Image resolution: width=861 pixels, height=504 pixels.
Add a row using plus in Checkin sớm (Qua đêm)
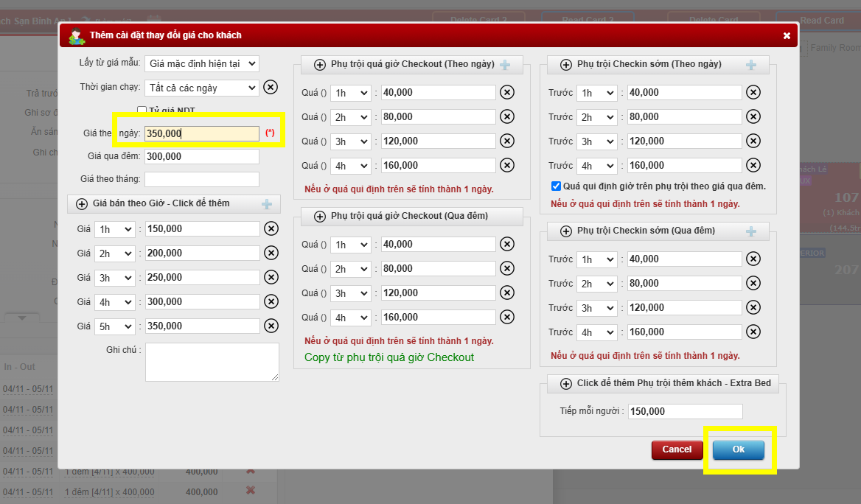[x=751, y=231]
